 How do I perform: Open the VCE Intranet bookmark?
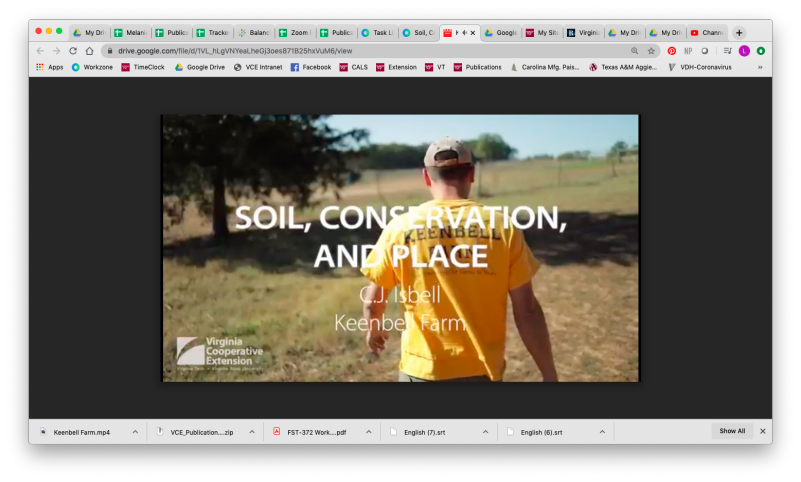(258, 67)
